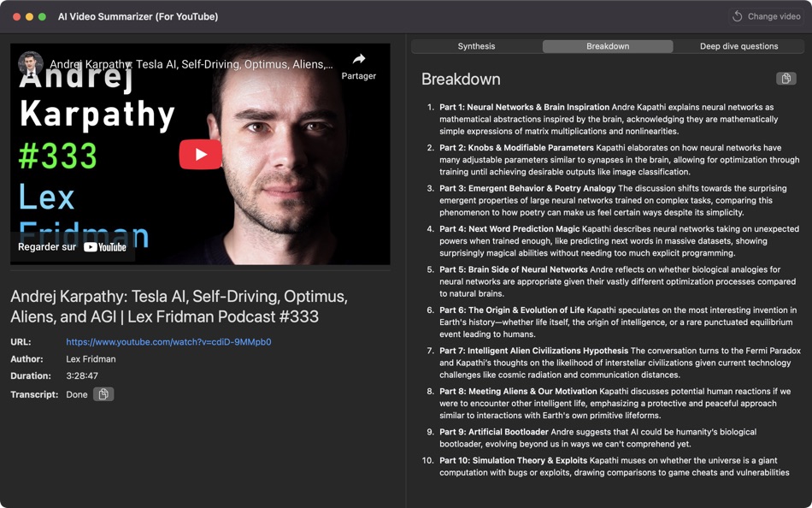Play the embedded YouTube video
This screenshot has height=508, width=812.
[200, 154]
